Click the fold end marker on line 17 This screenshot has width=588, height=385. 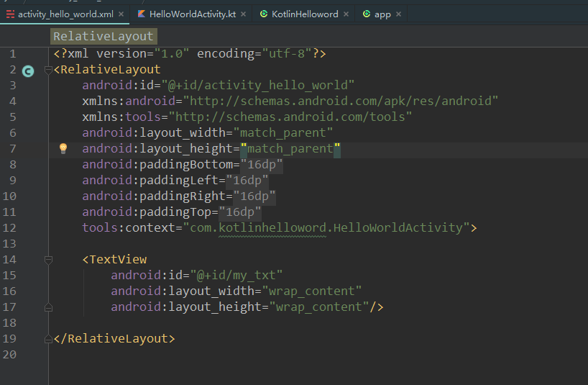[48, 307]
